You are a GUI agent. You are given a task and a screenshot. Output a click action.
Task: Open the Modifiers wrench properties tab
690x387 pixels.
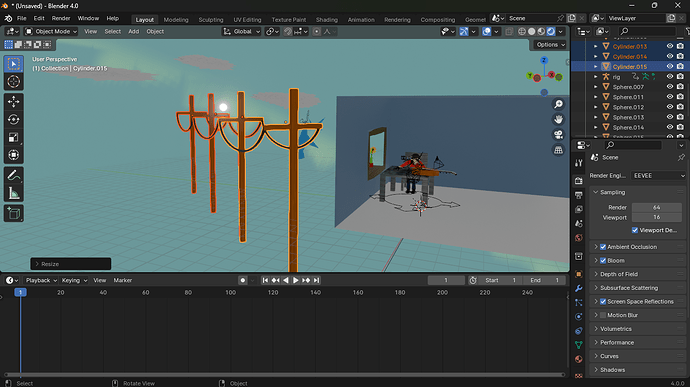point(579,288)
